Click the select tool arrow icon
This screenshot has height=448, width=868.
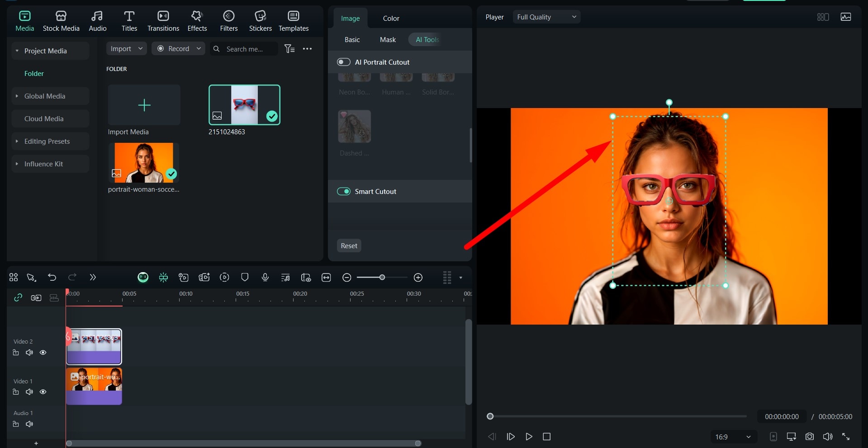(x=31, y=277)
